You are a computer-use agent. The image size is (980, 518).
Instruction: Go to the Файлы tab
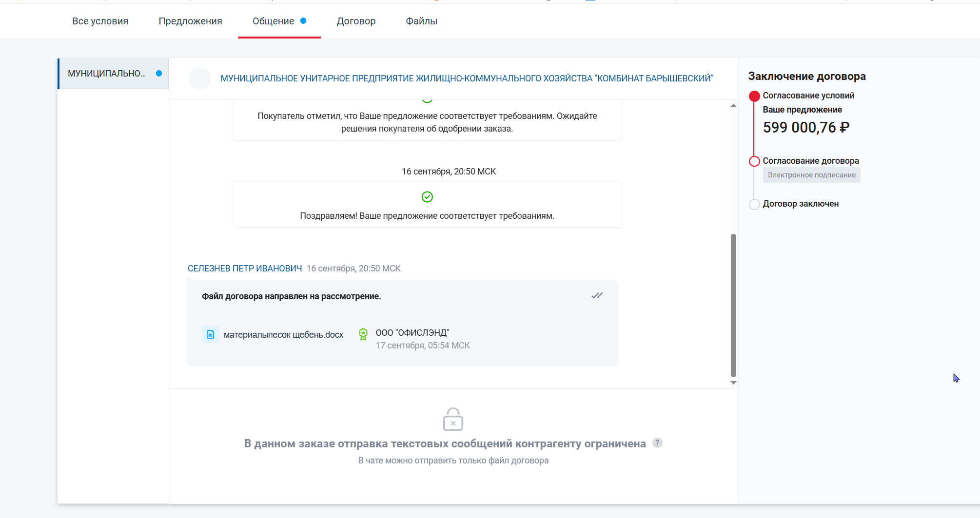coord(421,21)
